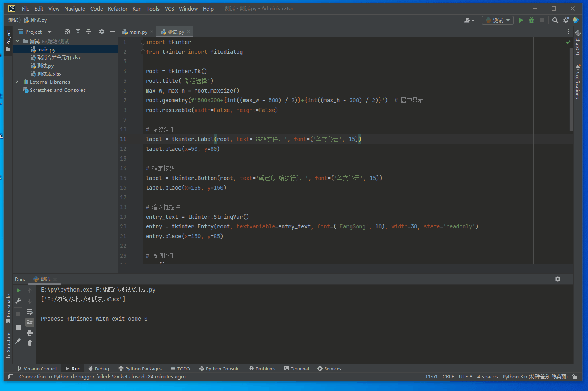Click tool windows quick access icon in status bar

pyautogui.click(x=11, y=377)
